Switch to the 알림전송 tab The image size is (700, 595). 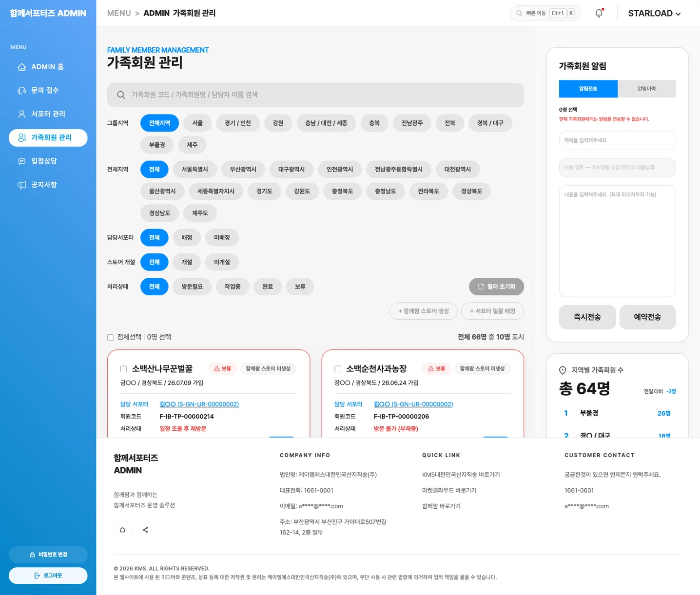tap(588, 89)
